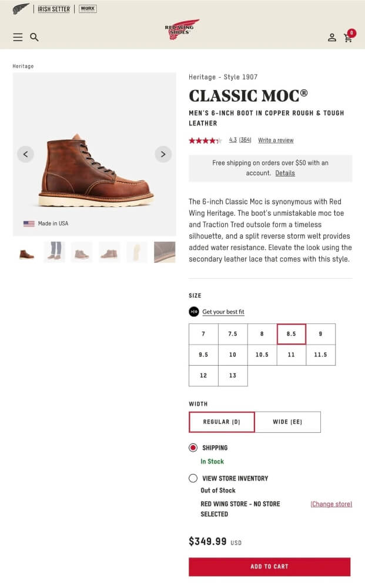The image size is (365, 588).
Task: Open the Write a review link
Action: click(x=276, y=140)
